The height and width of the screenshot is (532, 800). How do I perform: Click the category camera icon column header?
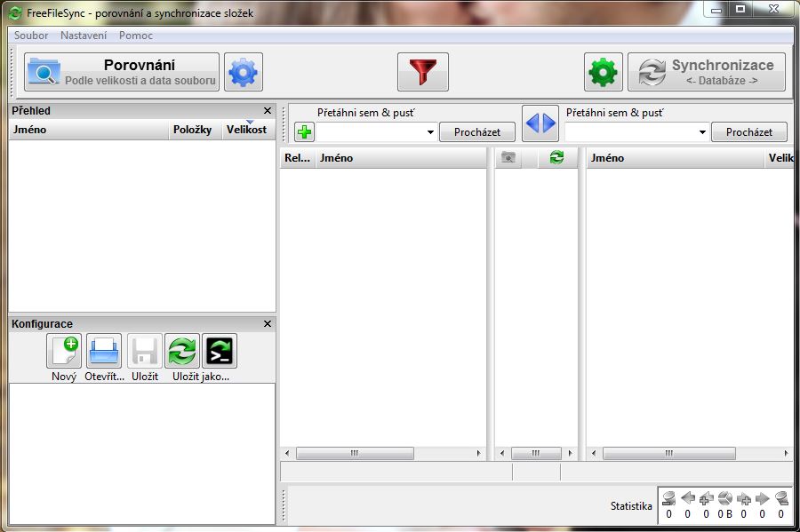click(508, 157)
